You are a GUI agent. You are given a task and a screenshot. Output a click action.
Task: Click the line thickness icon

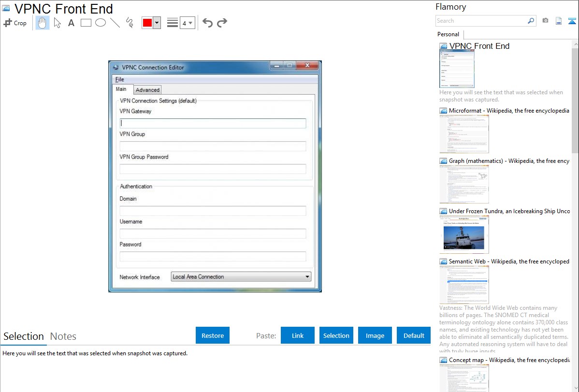click(x=172, y=23)
